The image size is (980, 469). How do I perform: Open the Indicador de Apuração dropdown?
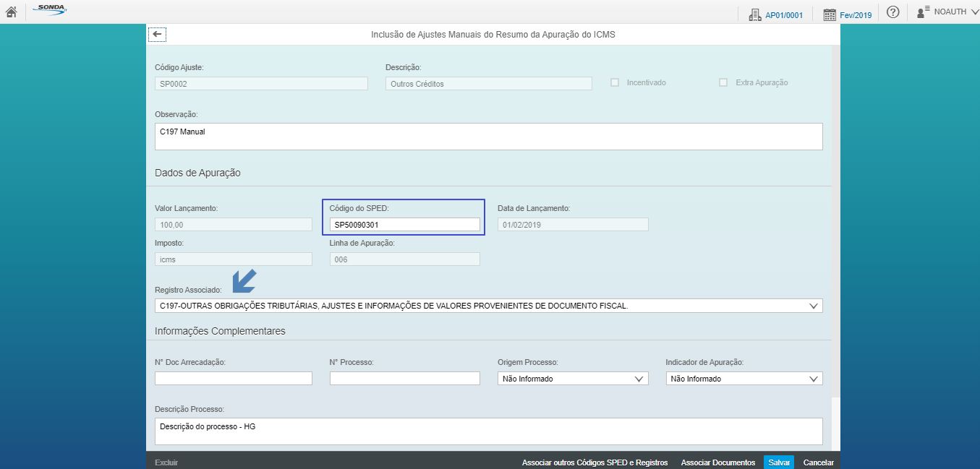coord(744,379)
